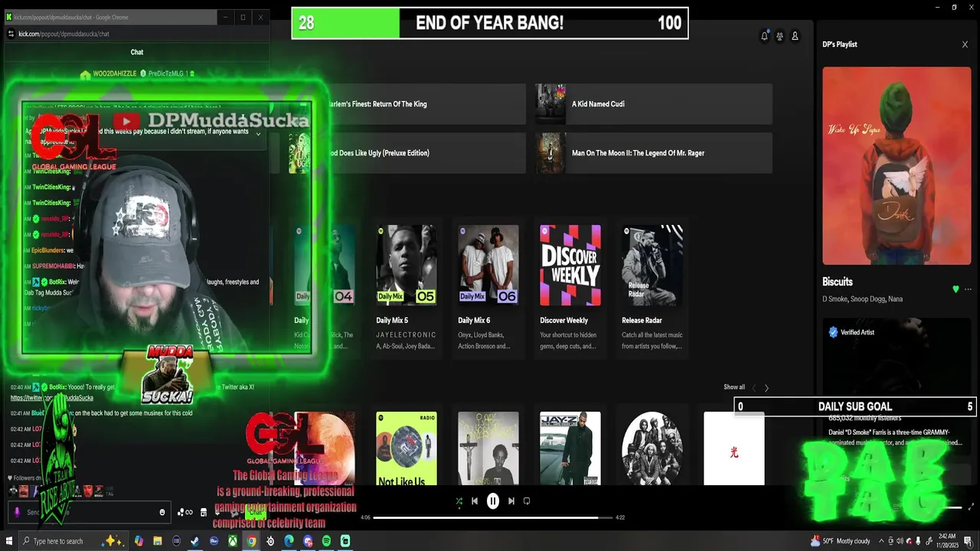Screen dimensions: 980x551
Task: Open more options dots for Biscuits
Action: click(x=968, y=289)
